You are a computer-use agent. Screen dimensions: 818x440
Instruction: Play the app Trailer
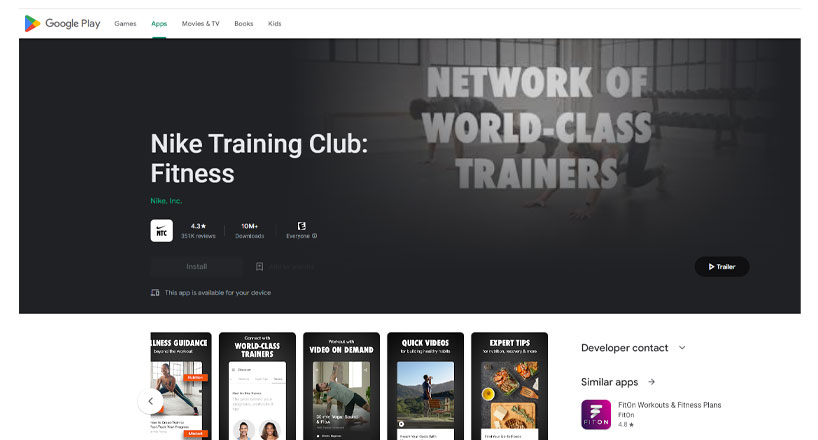click(722, 267)
